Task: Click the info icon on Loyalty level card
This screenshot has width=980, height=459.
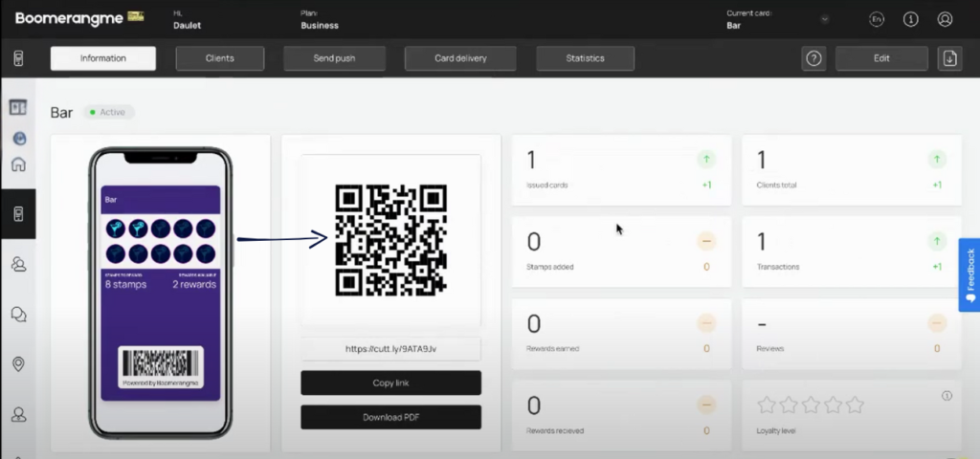Action: point(947,395)
